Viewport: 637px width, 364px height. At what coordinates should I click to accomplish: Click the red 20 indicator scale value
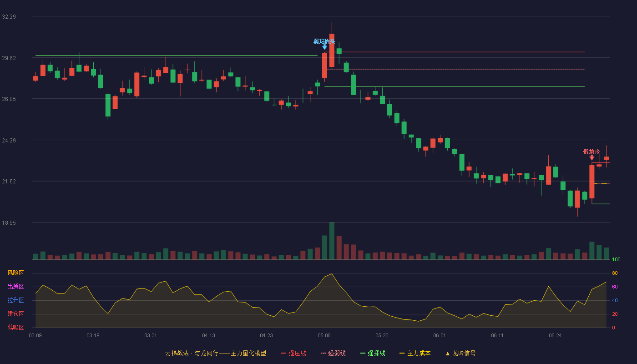pos(615,314)
